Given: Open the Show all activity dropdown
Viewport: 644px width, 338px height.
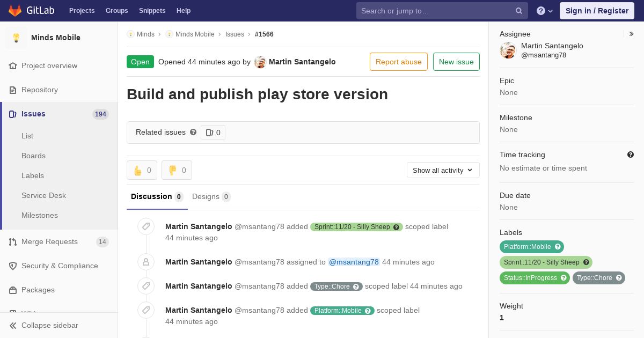Looking at the screenshot, I should [443, 170].
